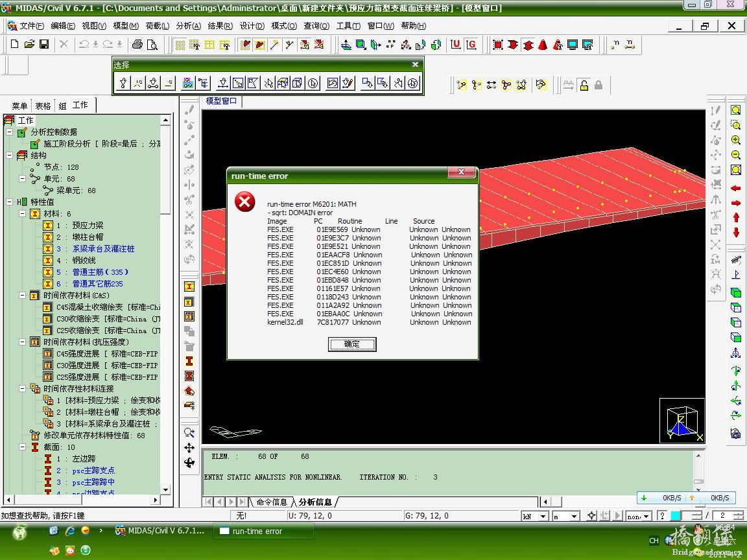747x560 pixels.
Task: Click Internet Explorer quick launch icon
Action: point(69,530)
